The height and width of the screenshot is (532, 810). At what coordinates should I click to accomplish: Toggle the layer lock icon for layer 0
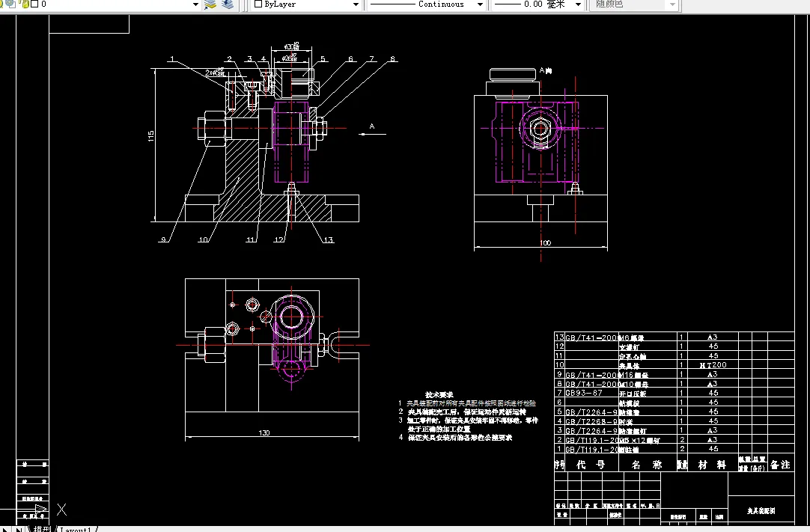pos(25,4)
